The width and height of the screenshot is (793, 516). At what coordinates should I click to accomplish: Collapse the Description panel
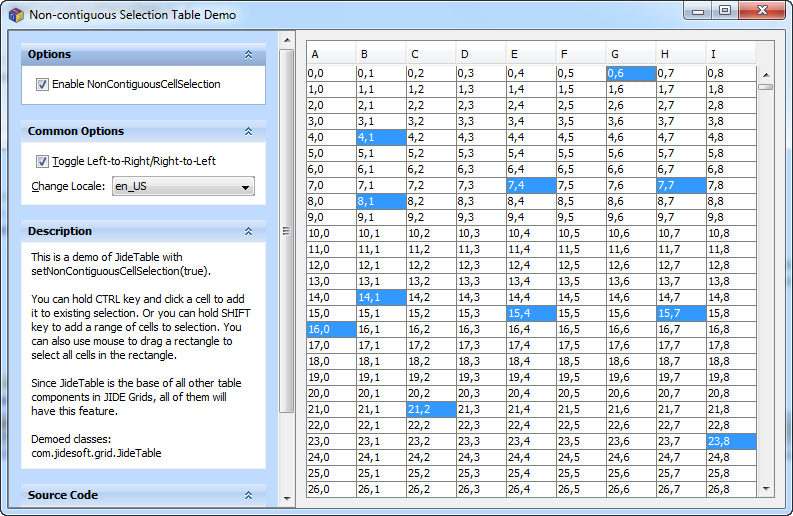(x=248, y=231)
